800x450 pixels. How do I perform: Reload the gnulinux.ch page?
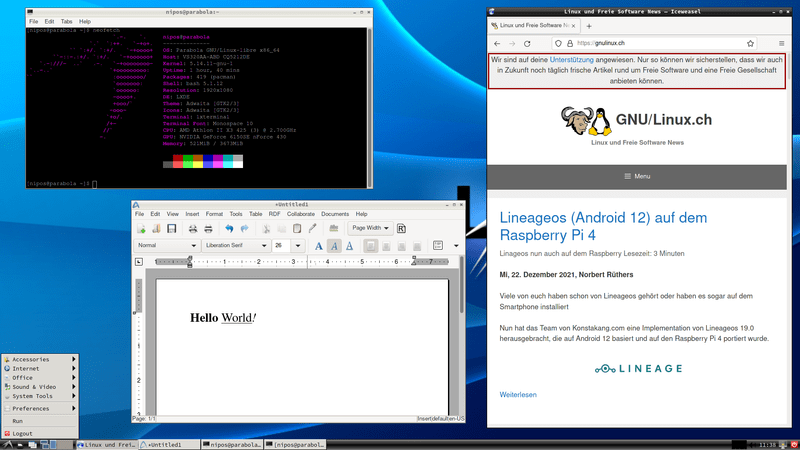pyautogui.click(x=527, y=43)
